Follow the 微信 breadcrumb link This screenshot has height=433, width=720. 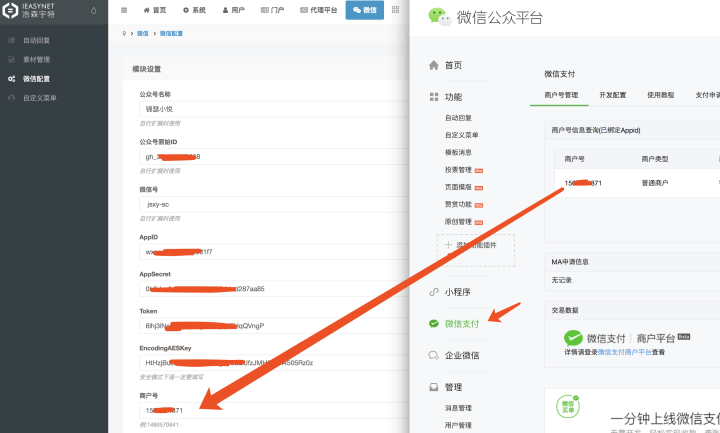(143, 34)
